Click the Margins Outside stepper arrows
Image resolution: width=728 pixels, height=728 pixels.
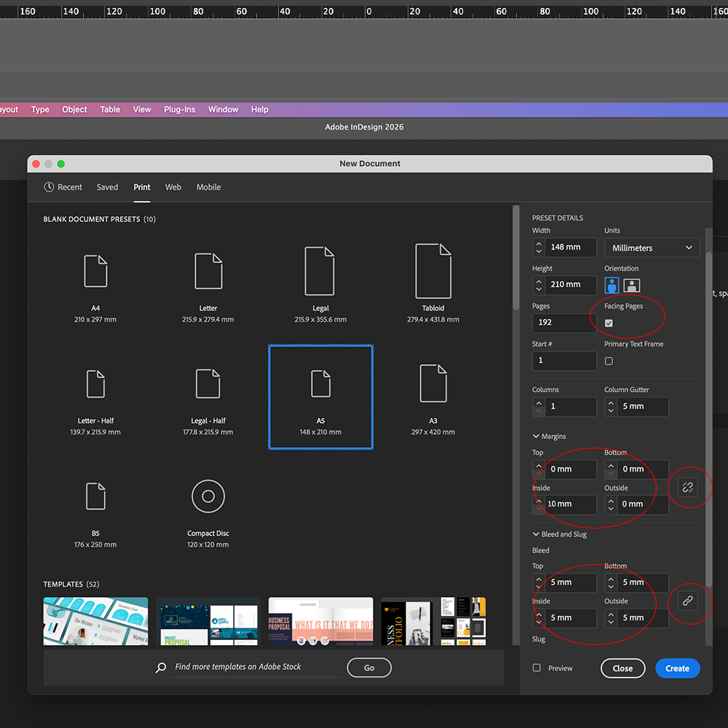[x=611, y=505]
